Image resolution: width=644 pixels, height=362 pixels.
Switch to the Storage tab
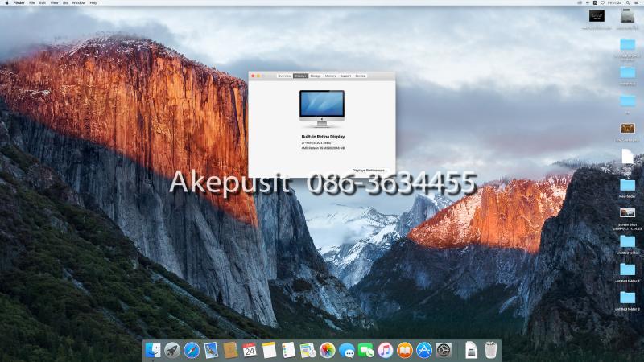click(x=316, y=76)
